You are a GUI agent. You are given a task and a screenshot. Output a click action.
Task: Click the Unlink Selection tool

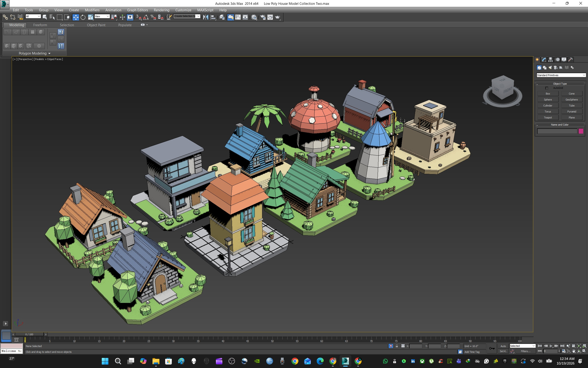[x=13, y=17]
